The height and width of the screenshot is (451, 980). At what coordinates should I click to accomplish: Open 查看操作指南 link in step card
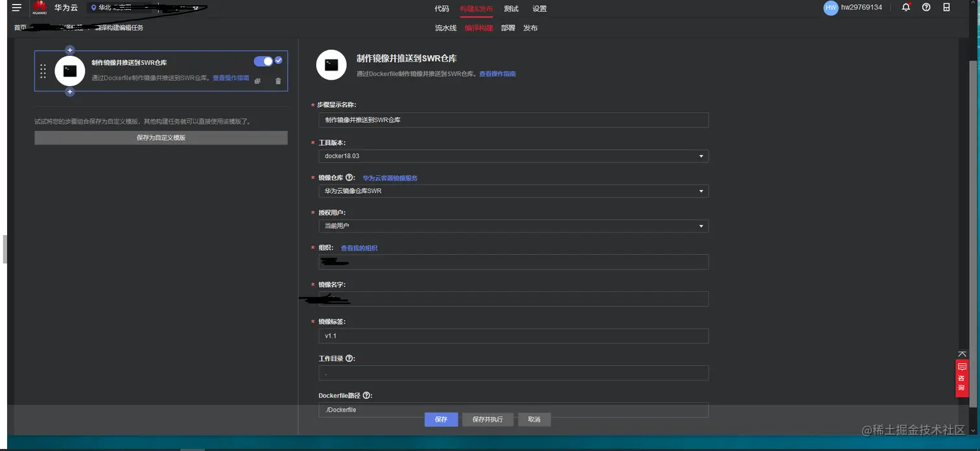coord(231,78)
